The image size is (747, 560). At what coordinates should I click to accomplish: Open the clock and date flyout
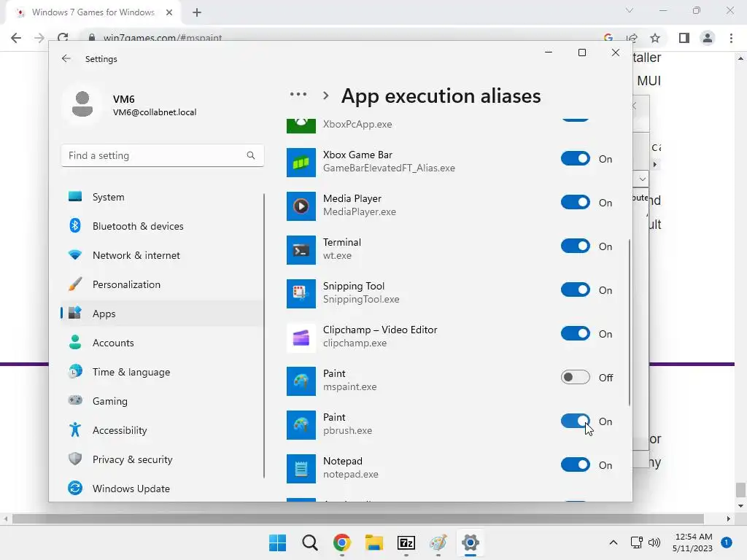[692, 542]
